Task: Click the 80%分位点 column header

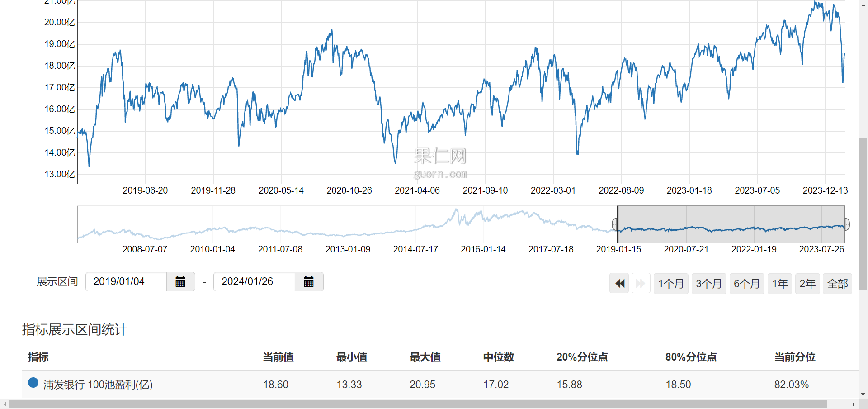Action: pos(691,357)
